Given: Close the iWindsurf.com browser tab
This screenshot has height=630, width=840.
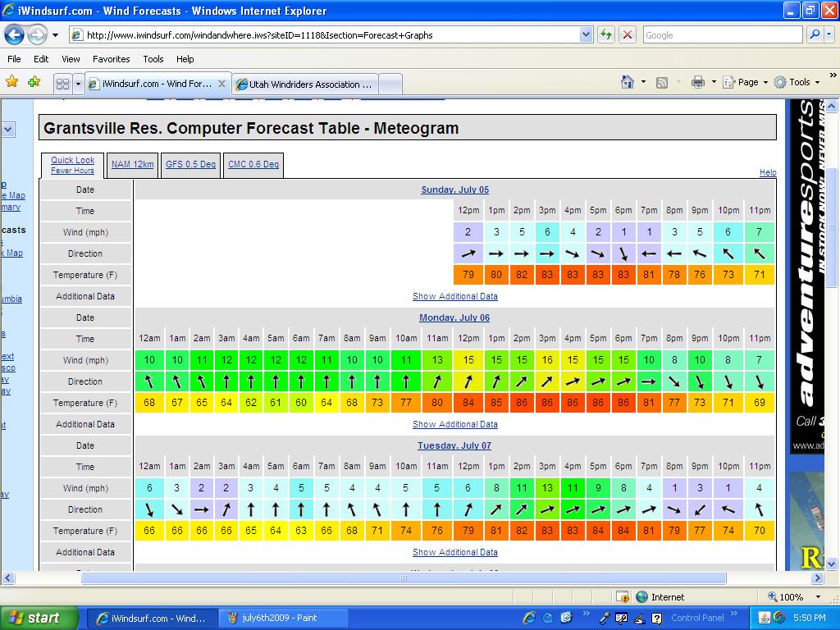Looking at the screenshot, I should (221, 84).
